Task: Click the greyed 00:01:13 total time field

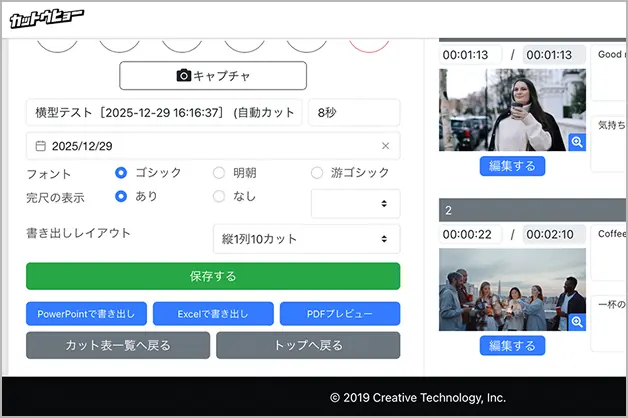Action: 554,55
